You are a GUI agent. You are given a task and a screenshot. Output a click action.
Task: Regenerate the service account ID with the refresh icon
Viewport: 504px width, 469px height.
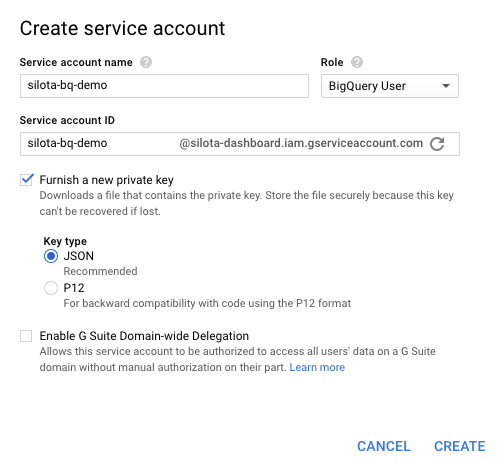[437, 144]
